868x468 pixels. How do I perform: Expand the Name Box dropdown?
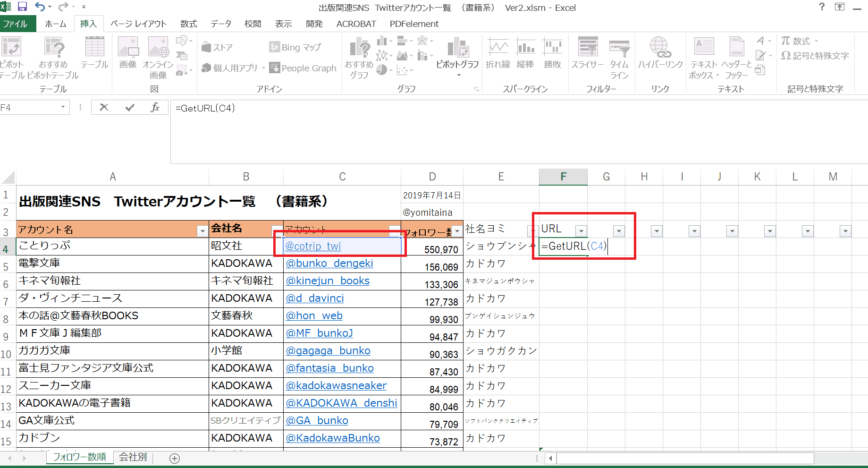63,108
